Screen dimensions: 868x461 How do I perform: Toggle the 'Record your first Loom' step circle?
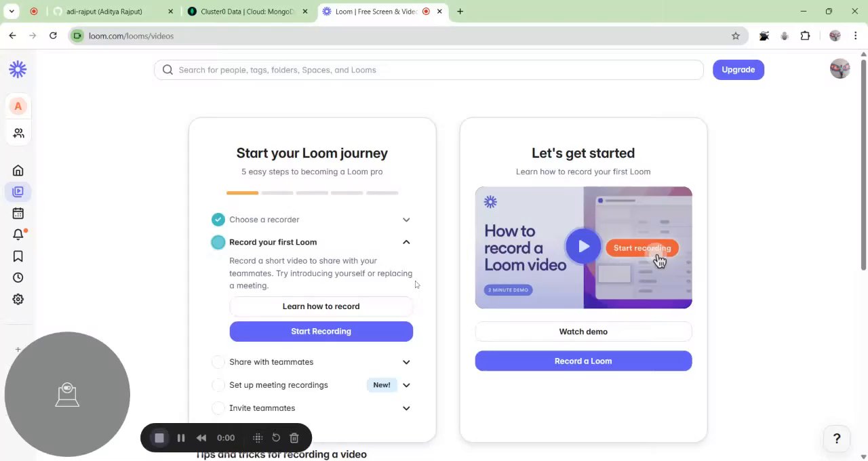pos(218,242)
